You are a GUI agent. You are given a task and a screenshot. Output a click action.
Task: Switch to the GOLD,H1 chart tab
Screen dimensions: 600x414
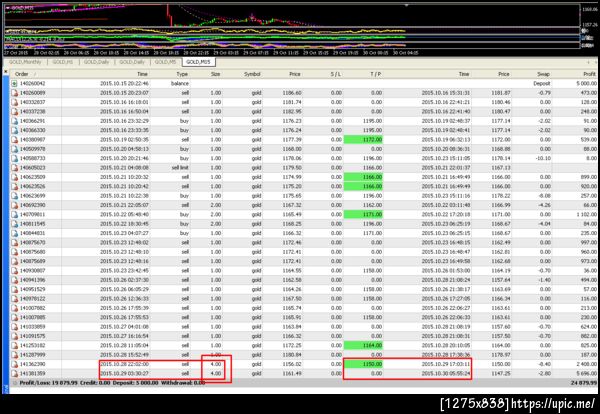pyautogui.click(x=63, y=62)
